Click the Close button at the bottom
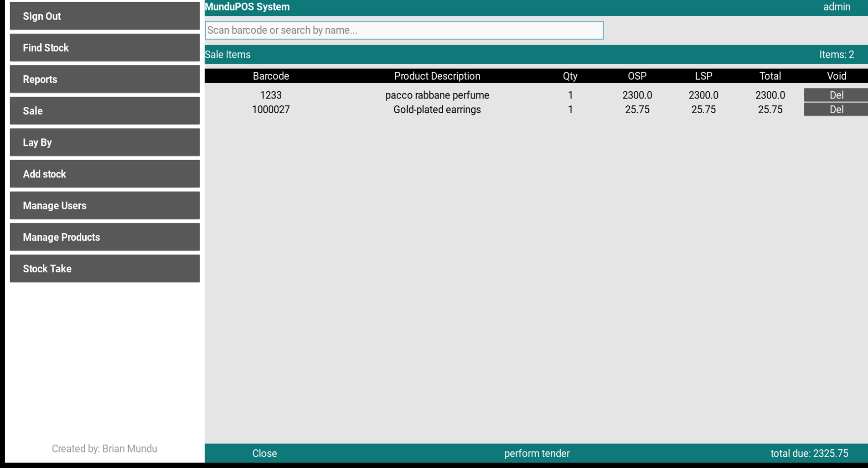 [x=264, y=453]
